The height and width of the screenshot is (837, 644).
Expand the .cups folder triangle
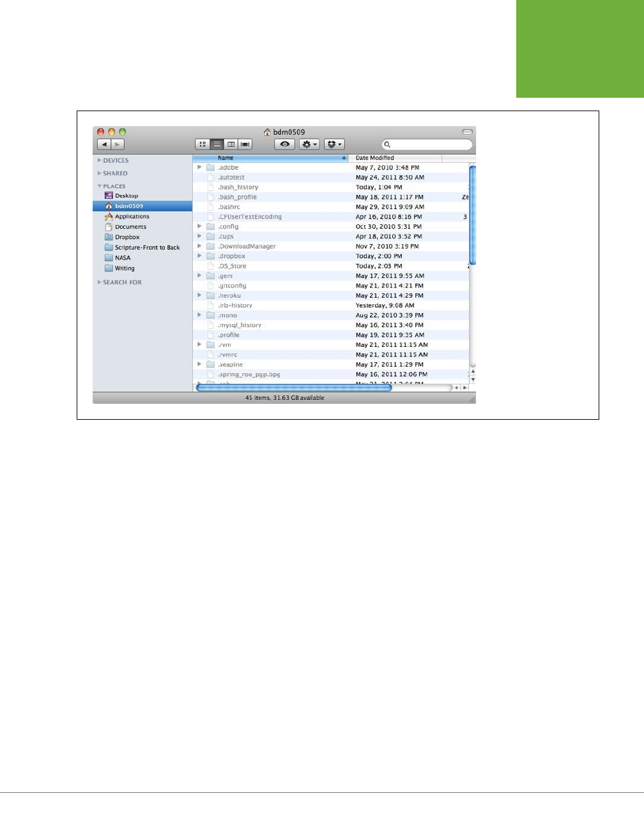point(199,236)
